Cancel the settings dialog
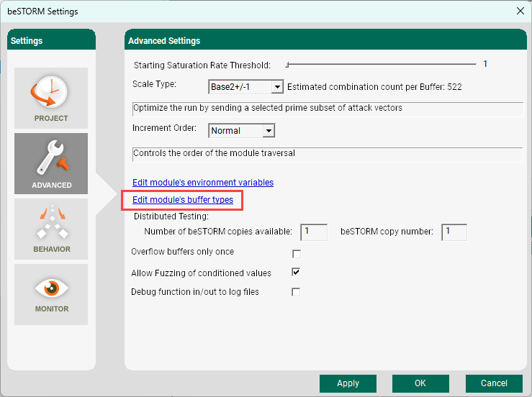 coord(494,383)
